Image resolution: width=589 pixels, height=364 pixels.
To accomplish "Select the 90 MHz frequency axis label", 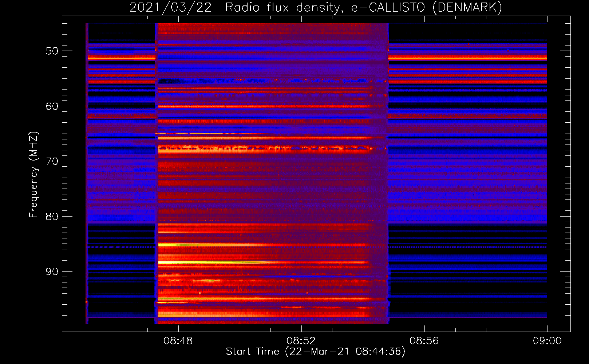I will (x=52, y=272).
